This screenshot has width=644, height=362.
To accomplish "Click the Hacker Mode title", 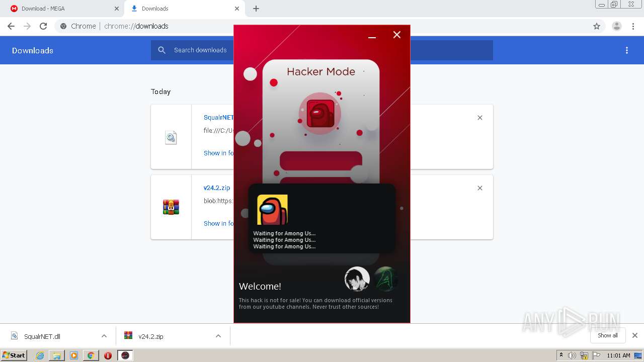I will (x=321, y=71).
